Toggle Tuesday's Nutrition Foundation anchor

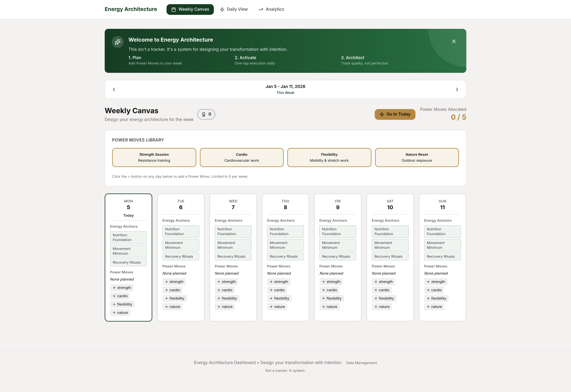[180, 231]
